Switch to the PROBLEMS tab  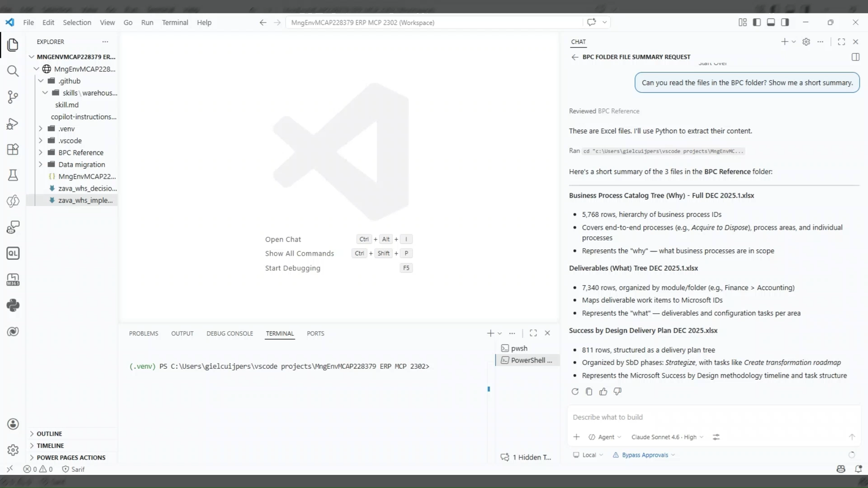point(144,333)
